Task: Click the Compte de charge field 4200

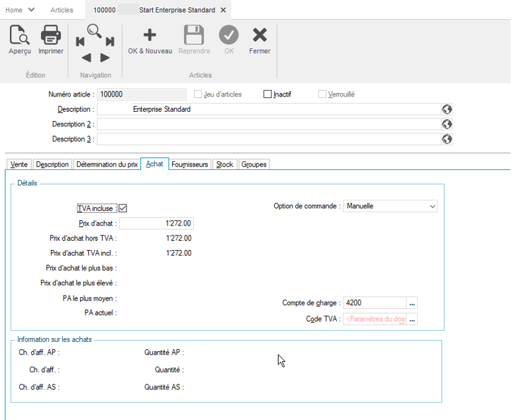Action: click(375, 303)
